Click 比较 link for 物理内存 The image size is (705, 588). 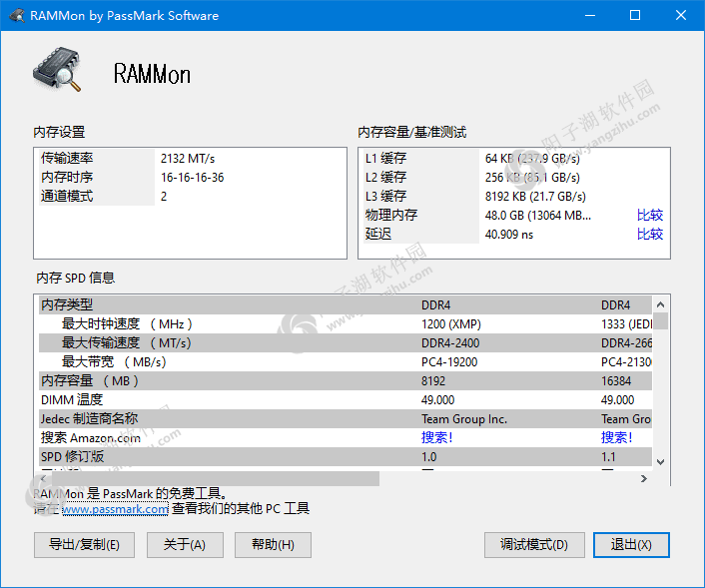pos(650,215)
